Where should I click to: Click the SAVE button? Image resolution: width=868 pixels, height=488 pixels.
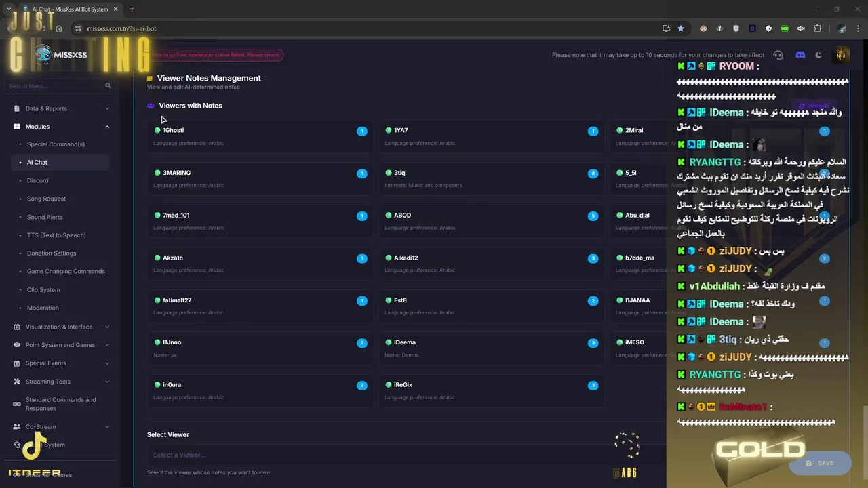click(x=820, y=463)
